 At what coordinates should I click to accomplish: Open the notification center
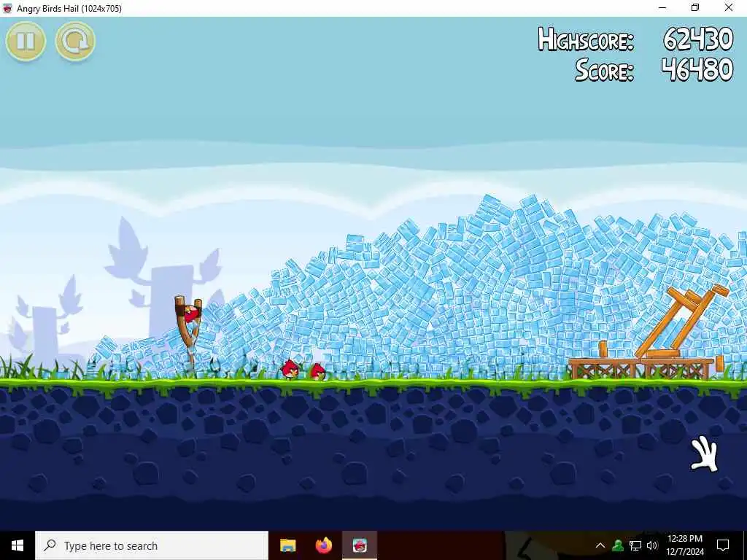(723, 545)
